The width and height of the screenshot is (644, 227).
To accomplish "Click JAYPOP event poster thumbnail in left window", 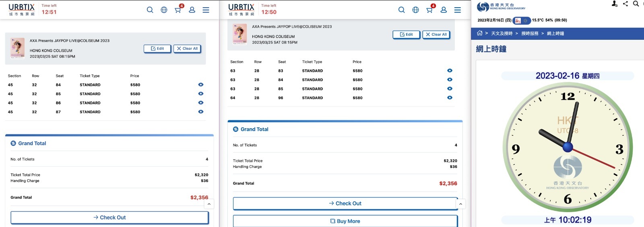I will click(17, 48).
